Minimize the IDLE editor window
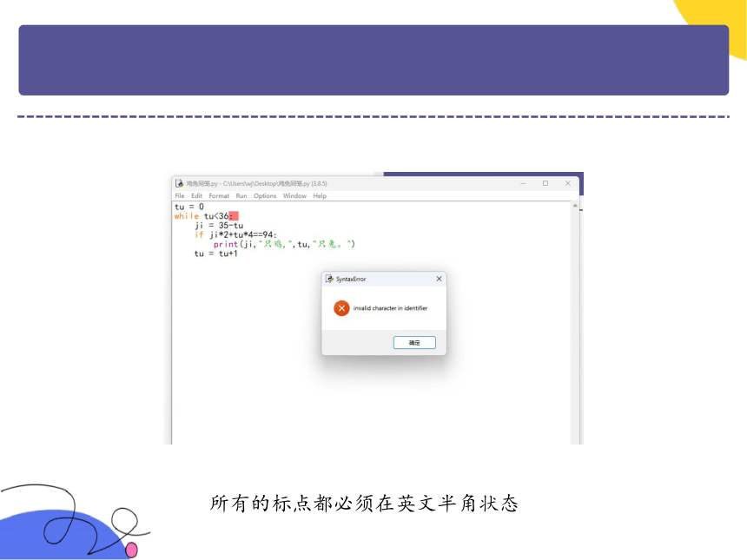747x560 pixels. coord(523,183)
